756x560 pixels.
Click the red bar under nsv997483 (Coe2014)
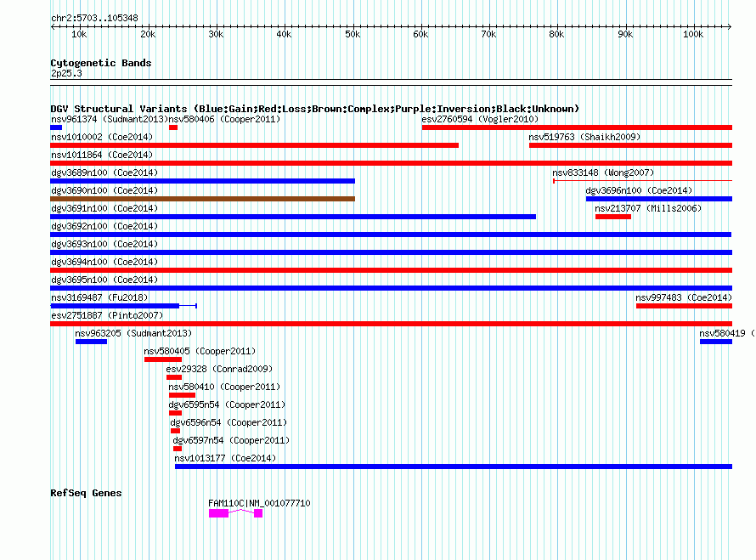click(x=684, y=306)
